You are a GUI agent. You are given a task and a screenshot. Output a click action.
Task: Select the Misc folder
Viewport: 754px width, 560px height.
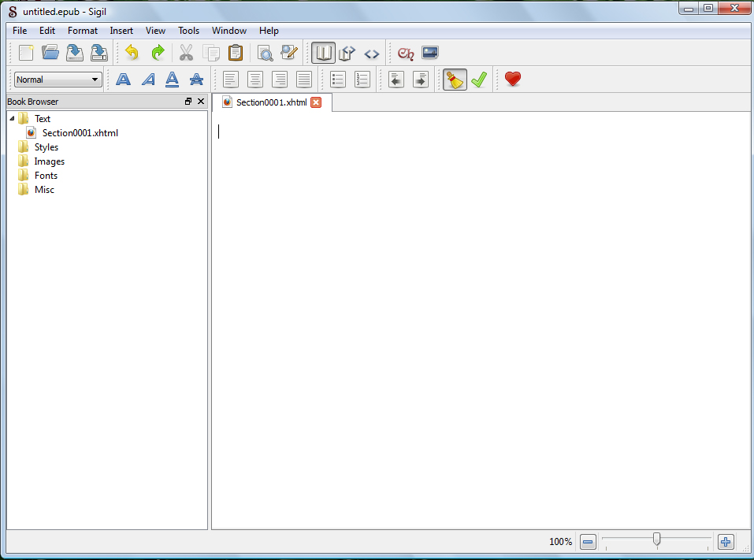[44, 189]
